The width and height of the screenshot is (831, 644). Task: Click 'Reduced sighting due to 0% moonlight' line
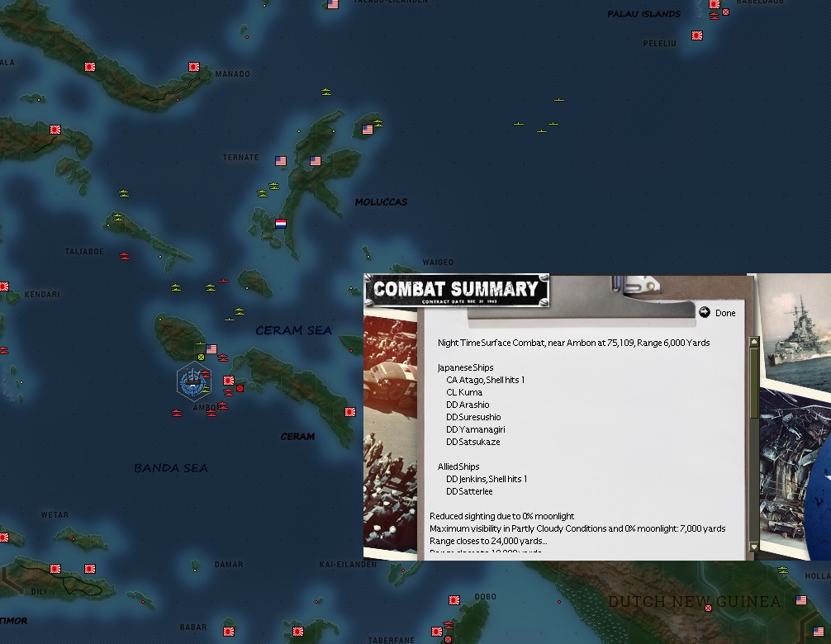(x=502, y=516)
